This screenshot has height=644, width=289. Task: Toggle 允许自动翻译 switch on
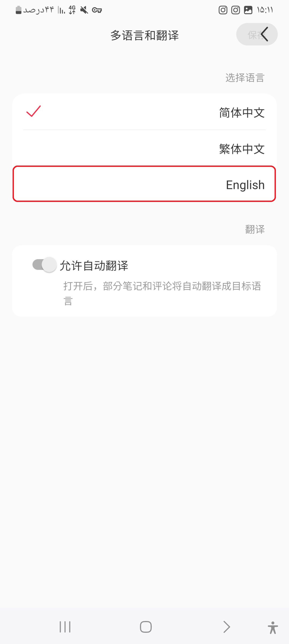[x=44, y=264]
